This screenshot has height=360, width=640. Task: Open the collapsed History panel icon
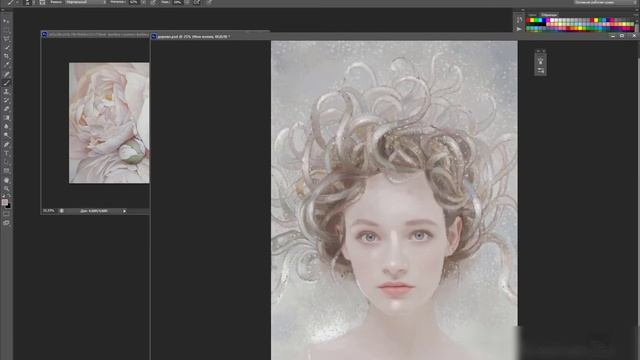coord(519,19)
